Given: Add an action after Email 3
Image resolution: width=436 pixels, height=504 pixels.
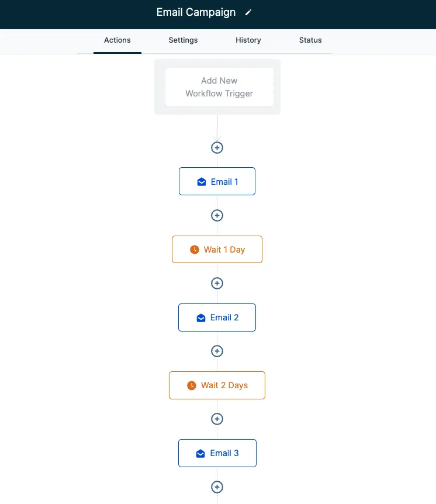Looking at the screenshot, I should coord(217,486).
